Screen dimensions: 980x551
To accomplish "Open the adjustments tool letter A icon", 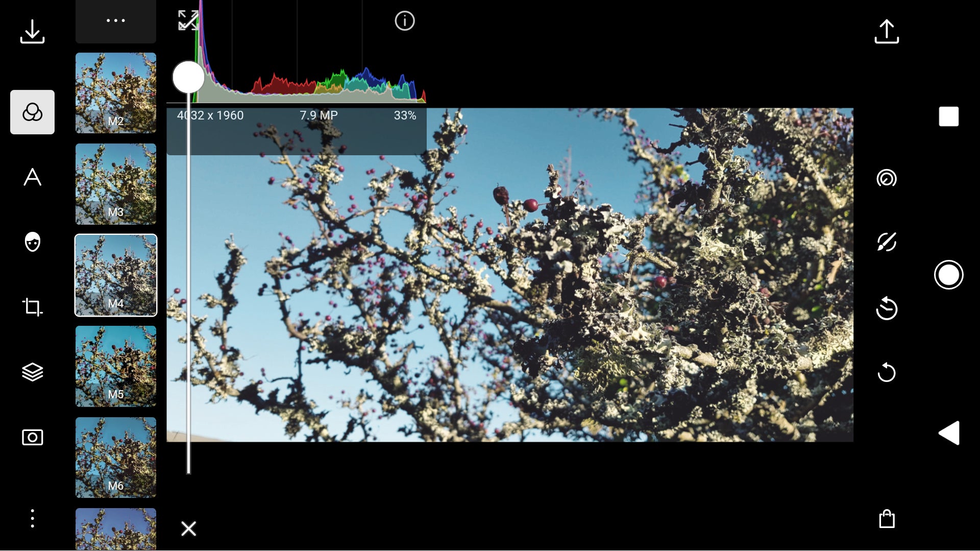I will 32,177.
